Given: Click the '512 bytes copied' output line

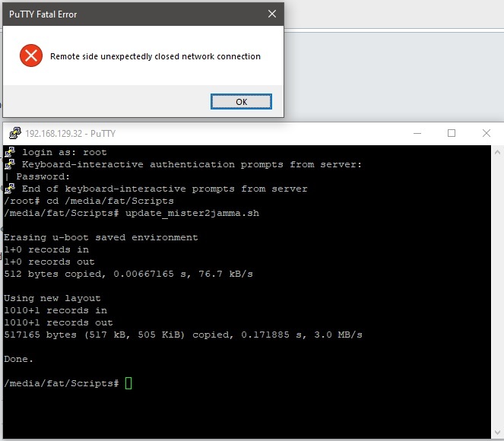Looking at the screenshot, I should pos(128,274).
